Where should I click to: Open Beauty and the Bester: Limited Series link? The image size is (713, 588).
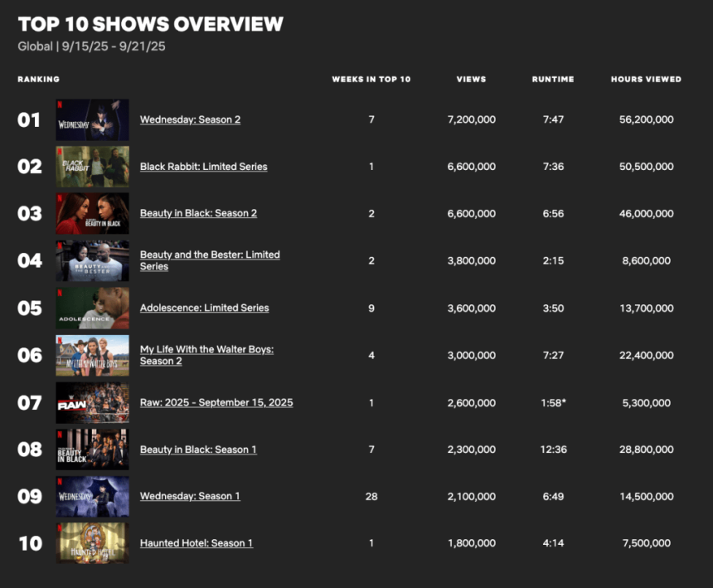(210, 260)
